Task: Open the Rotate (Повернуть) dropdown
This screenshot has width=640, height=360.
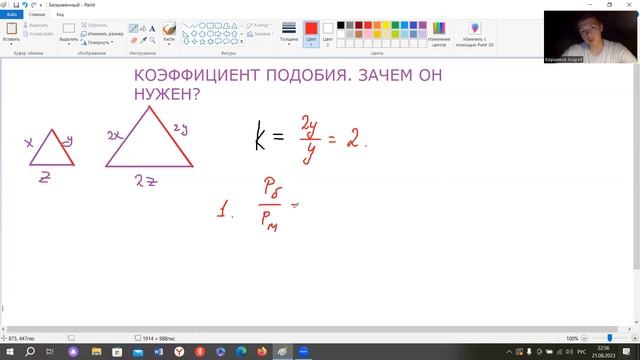Action: (97, 42)
